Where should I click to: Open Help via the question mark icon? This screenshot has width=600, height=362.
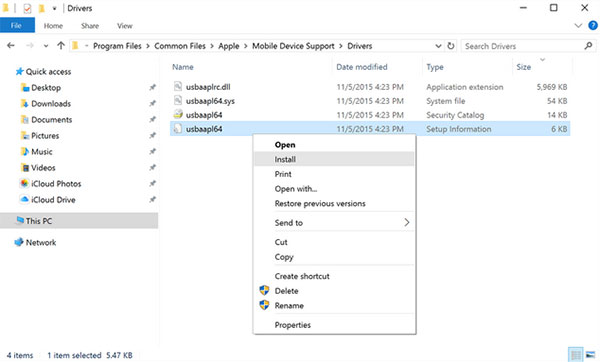tap(593, 26)
